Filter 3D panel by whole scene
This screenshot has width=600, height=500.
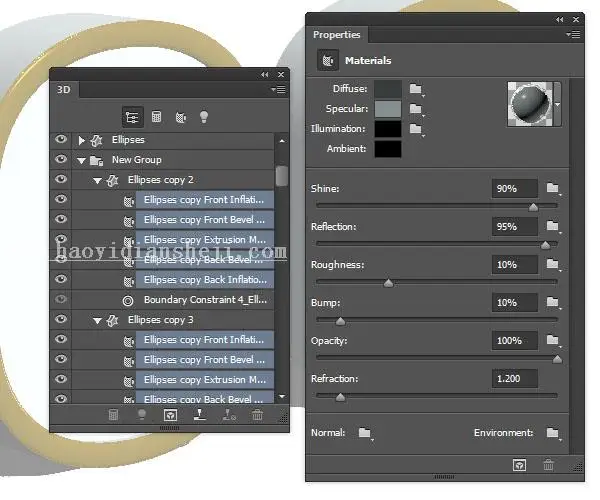pos(132,117)
